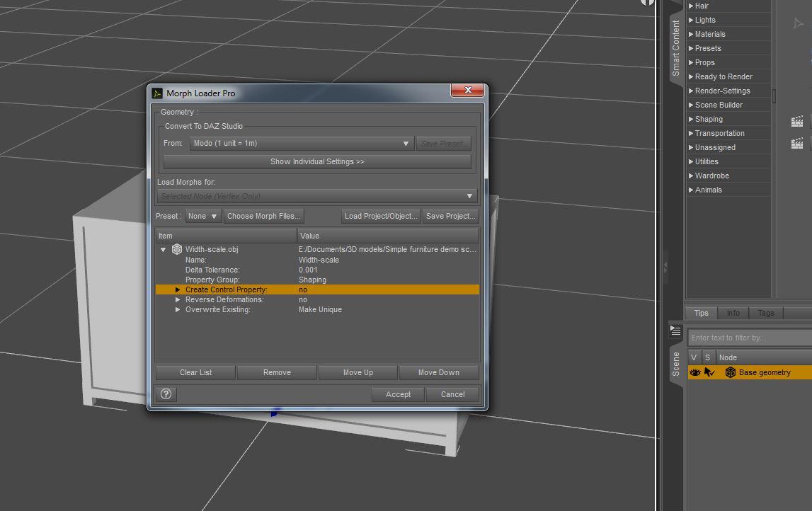The height and width of the screenshot is (511, 812).
Task: Open the Smart Content side tab
Action: click(x=676, y=48)
